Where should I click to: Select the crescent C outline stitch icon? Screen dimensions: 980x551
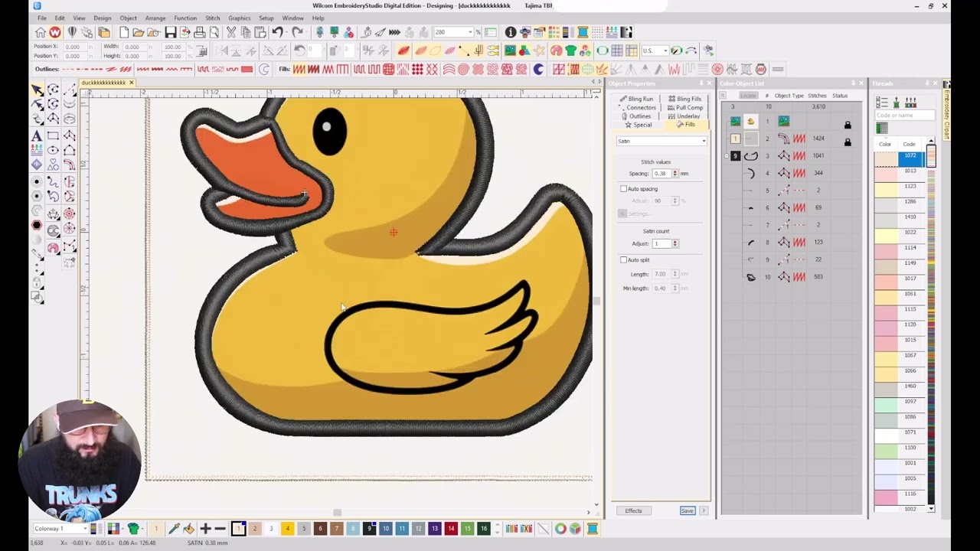pos(264,70)
